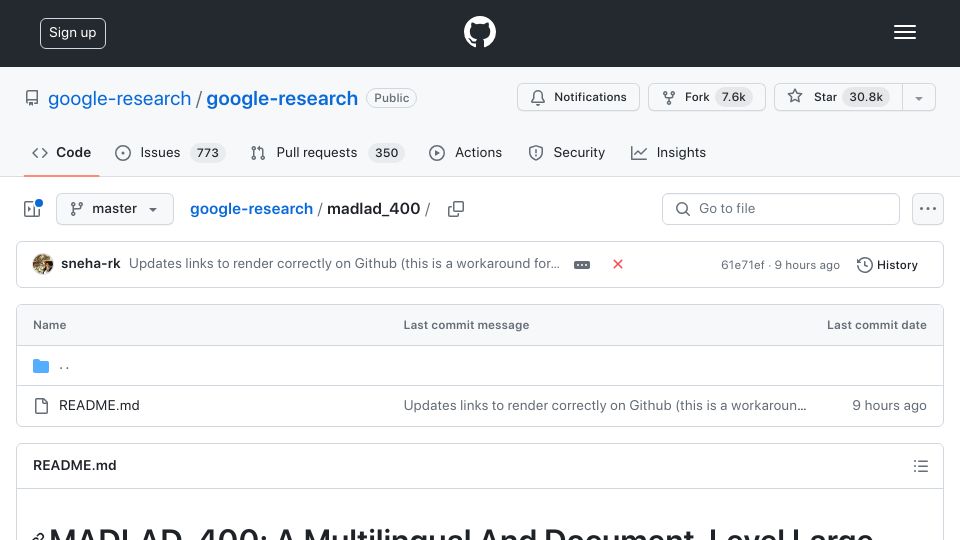Click the Sign up button
The width and height of the screenshot is (960, 540).
(73, 33)
